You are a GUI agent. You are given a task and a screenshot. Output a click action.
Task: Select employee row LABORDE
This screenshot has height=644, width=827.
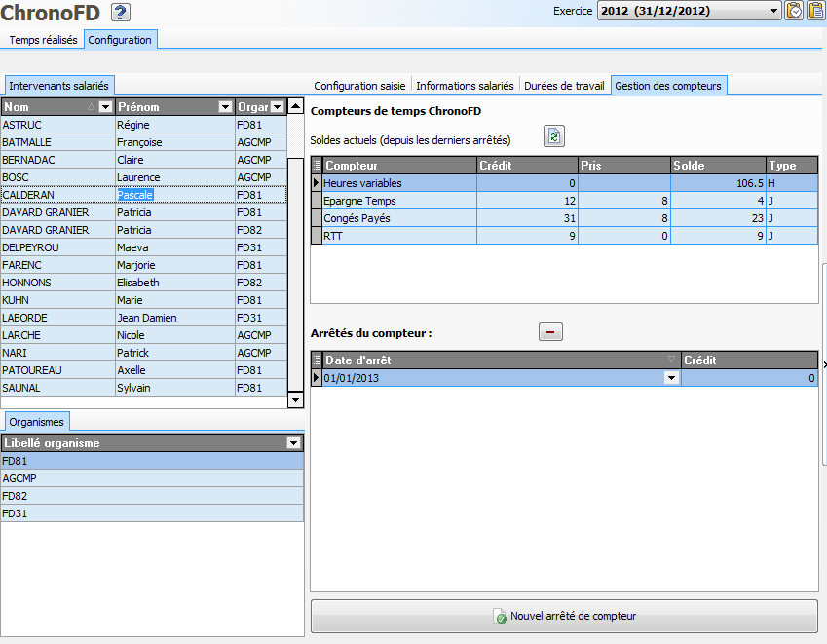[x=144, y=318]
